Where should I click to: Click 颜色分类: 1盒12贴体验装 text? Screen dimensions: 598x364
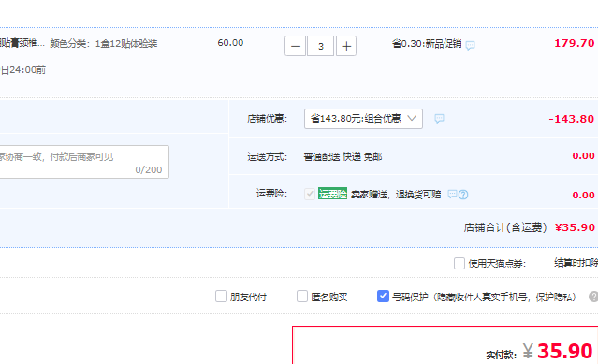tap(104, 43)
